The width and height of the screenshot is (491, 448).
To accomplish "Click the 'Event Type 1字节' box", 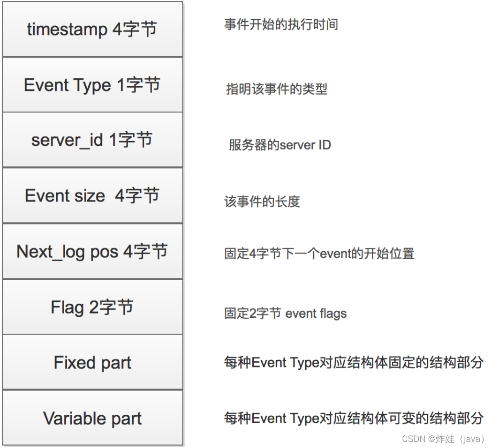I will [93, 85].
